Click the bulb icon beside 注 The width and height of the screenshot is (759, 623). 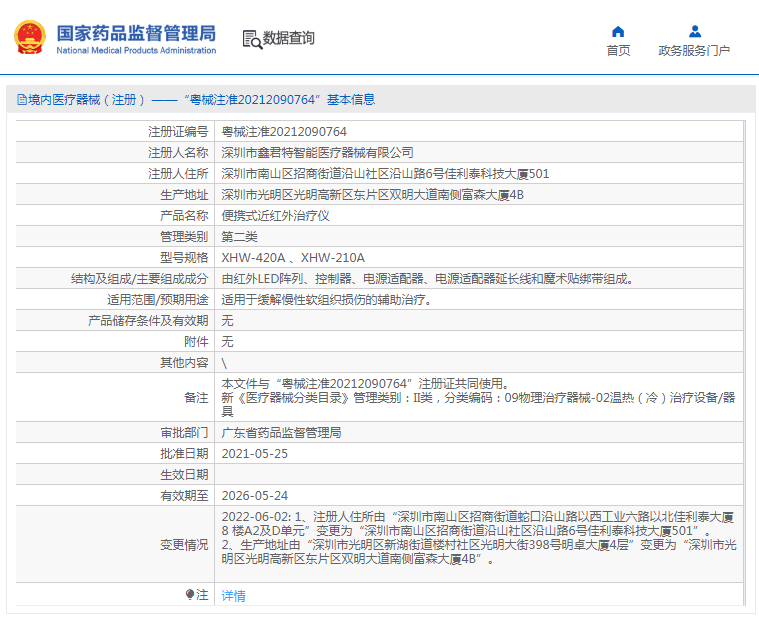pos(189,594)
